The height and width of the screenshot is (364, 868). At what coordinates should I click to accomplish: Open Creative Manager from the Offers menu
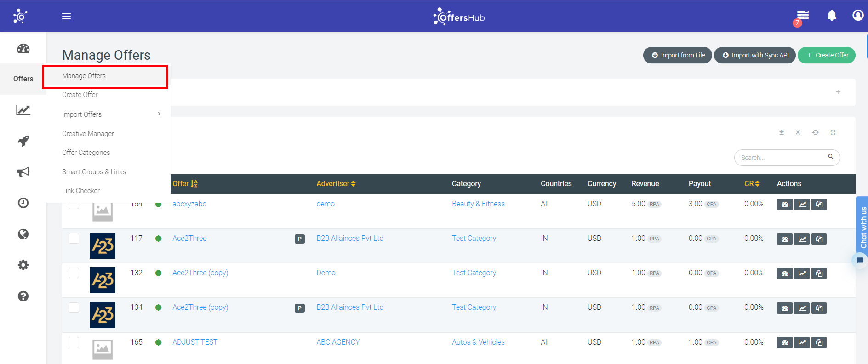click(x=88, y=134)
